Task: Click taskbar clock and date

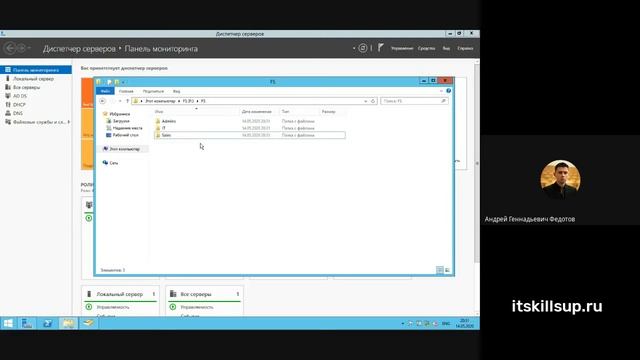Action: (x=464, y=323)
